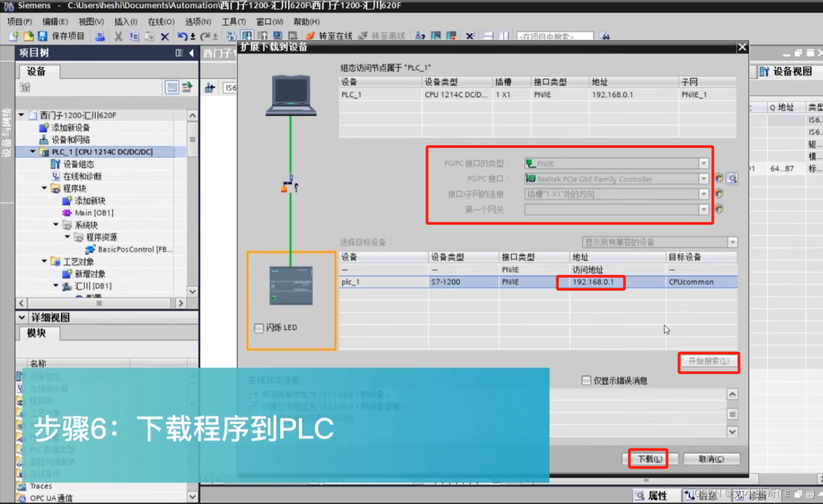Collapse the 详细视图 panel
Image resolution: width=823 pixels, height=504 pixels.
[x=22, y=317]
